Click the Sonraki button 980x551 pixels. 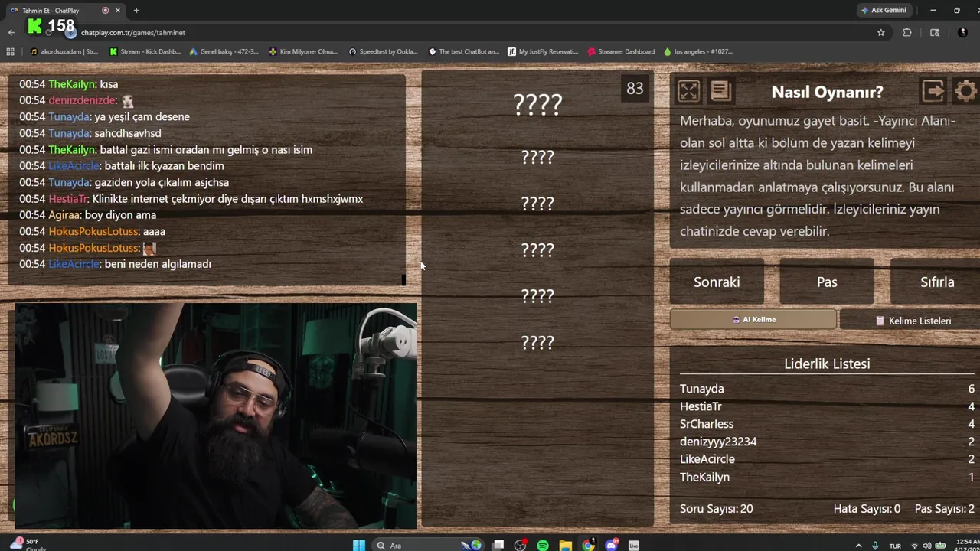(717, 282)
